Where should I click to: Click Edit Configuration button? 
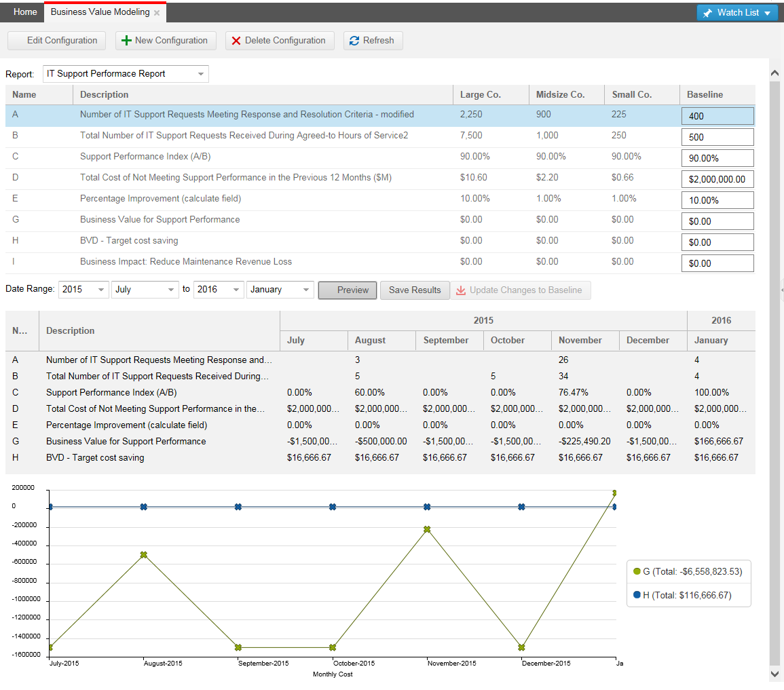coord(57,41)
